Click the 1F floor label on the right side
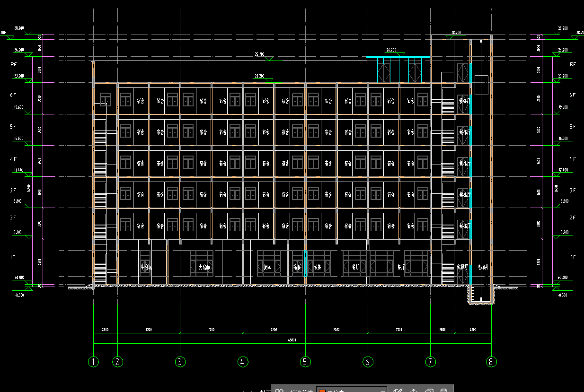The height and width of the screenshot is (392, 584). (573, 257)
